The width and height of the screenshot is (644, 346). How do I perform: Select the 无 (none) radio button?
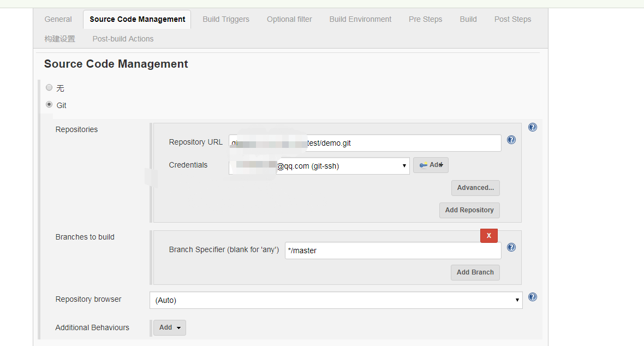[x=50, y=87]
